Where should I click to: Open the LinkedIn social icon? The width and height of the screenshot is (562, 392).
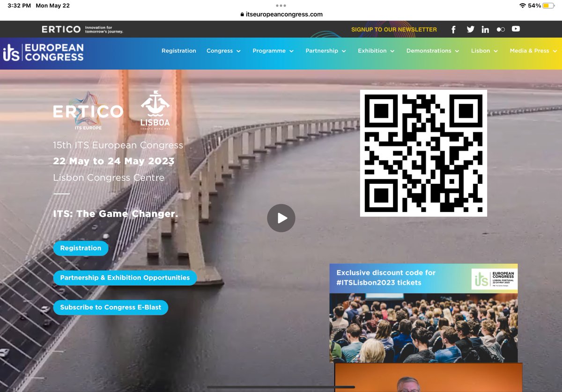485,29
